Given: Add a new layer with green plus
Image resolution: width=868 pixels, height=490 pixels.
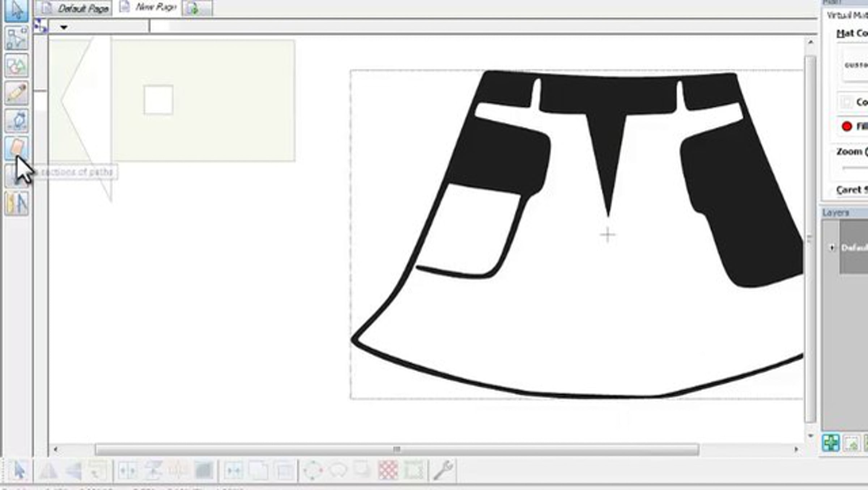Looking at the screenshot, I should pos(831,443).
